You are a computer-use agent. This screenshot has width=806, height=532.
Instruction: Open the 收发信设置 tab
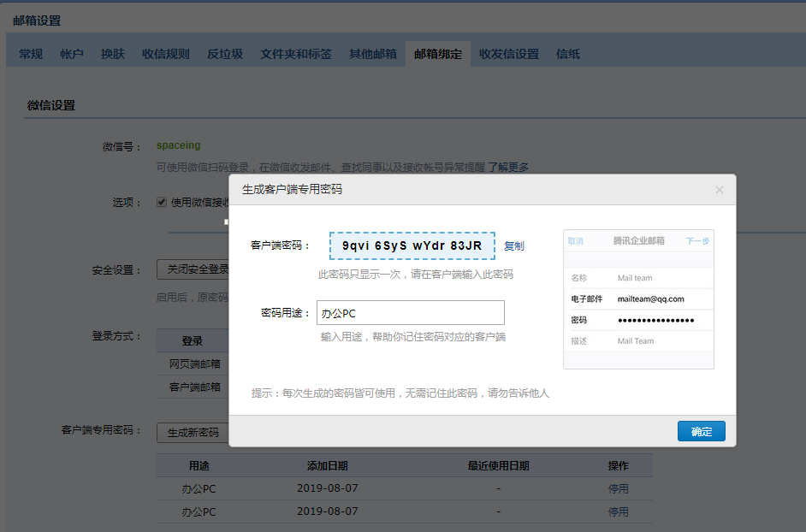click(x=509, y=54)
